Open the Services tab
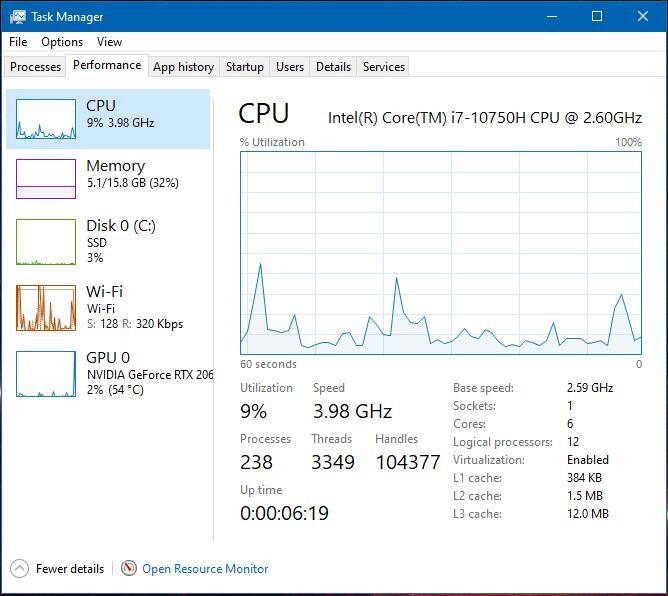Screen dimensions: 668x596 coord(384,67)
